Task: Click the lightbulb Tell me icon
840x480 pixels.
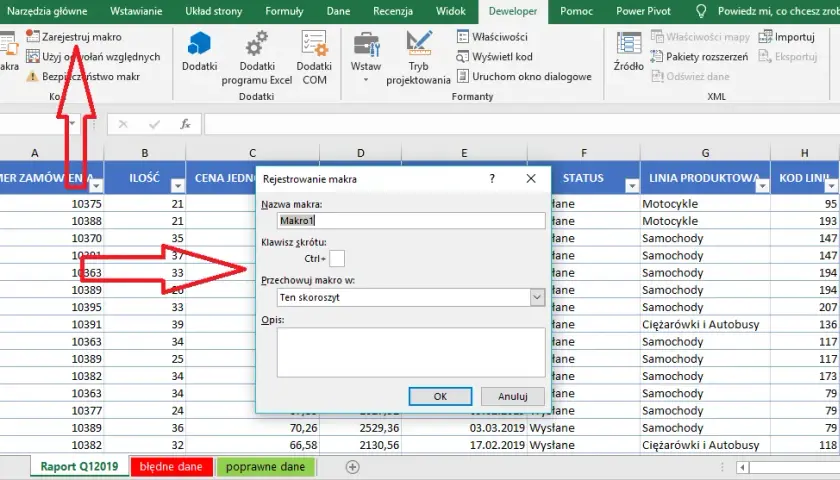Action: click(x=700, y=11)
